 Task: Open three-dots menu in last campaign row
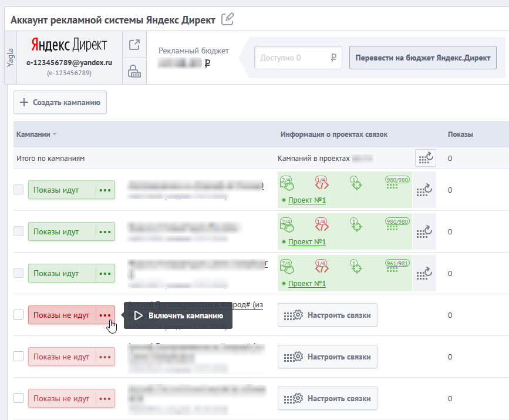pos(105,399)
